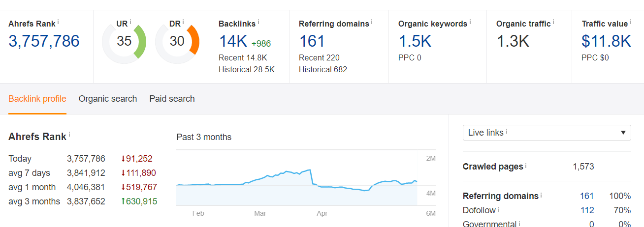The height and width of the screenshot is (227, 644).
Task: Click the avg 3 months change 630,915
Action: pyautogui.click(x=138, y=201)
